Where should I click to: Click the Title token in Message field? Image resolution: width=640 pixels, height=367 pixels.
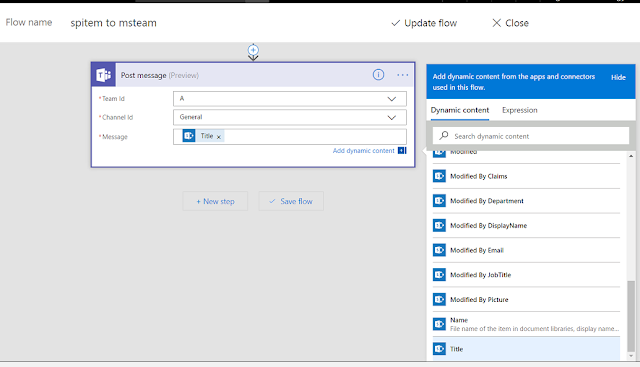click(203, 136)
